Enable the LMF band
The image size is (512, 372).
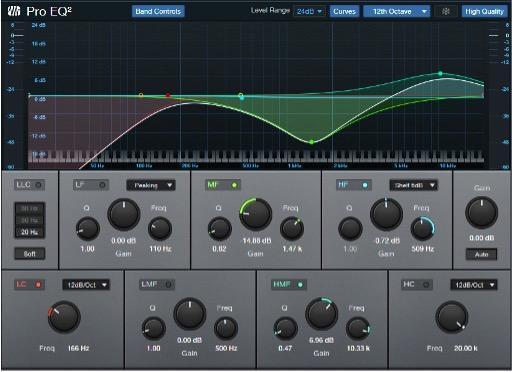[x=157, y=285]
